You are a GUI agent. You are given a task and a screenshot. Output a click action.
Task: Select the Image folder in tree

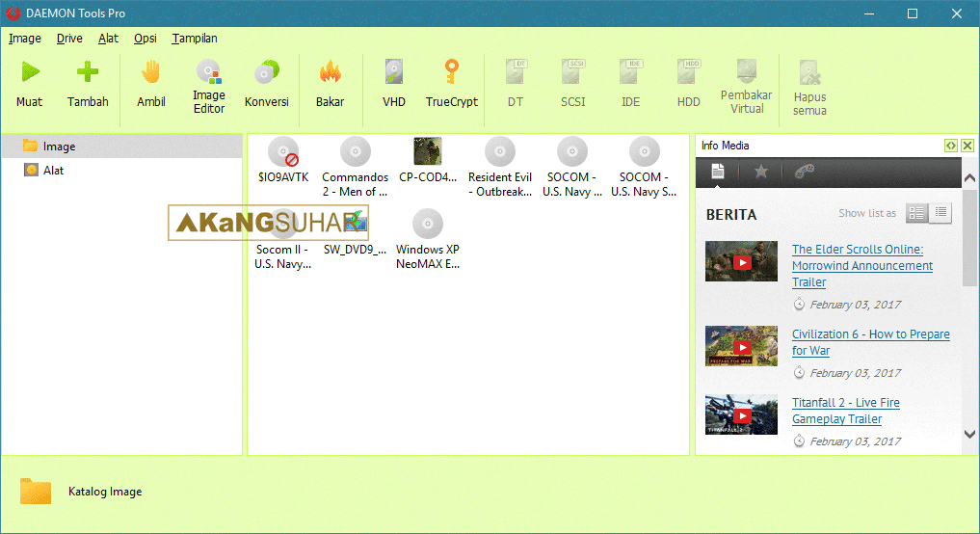point(121,147)
